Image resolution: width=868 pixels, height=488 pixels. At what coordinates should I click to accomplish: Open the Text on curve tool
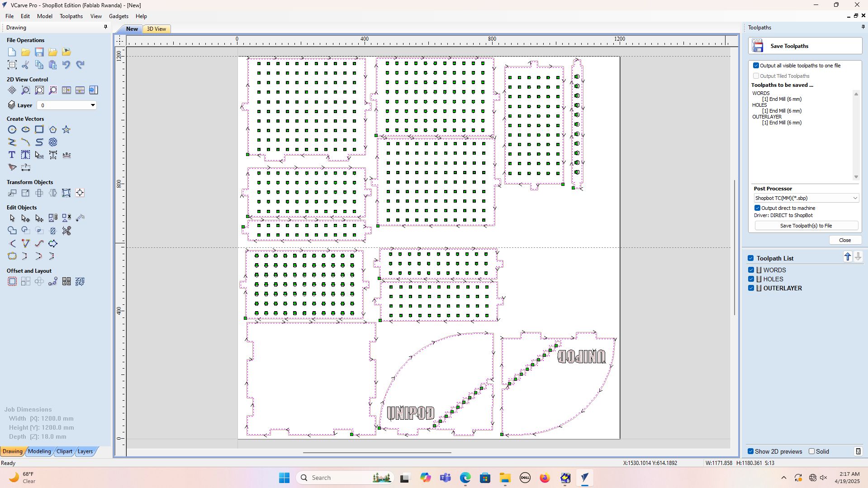pos(66,155)
